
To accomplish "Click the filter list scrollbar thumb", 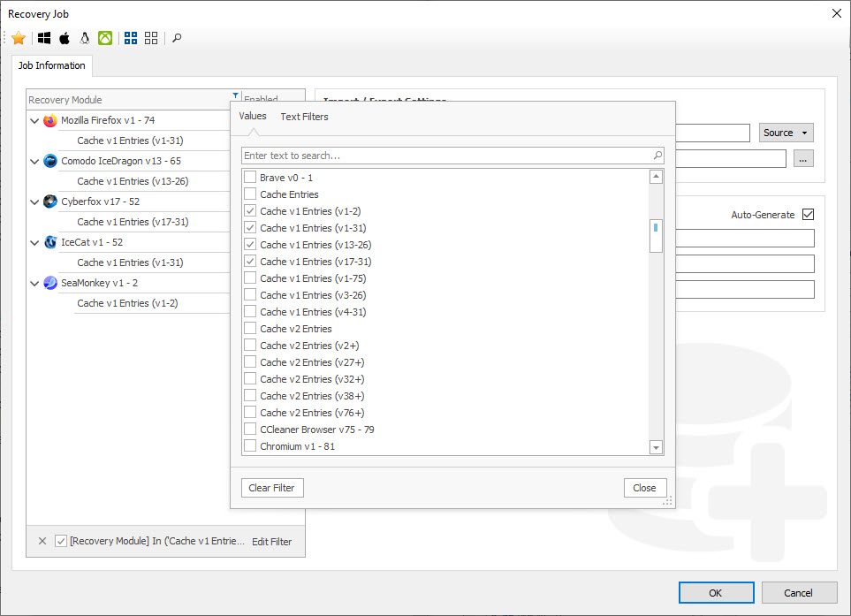I will pyautogui.click(x=656, y=236).
